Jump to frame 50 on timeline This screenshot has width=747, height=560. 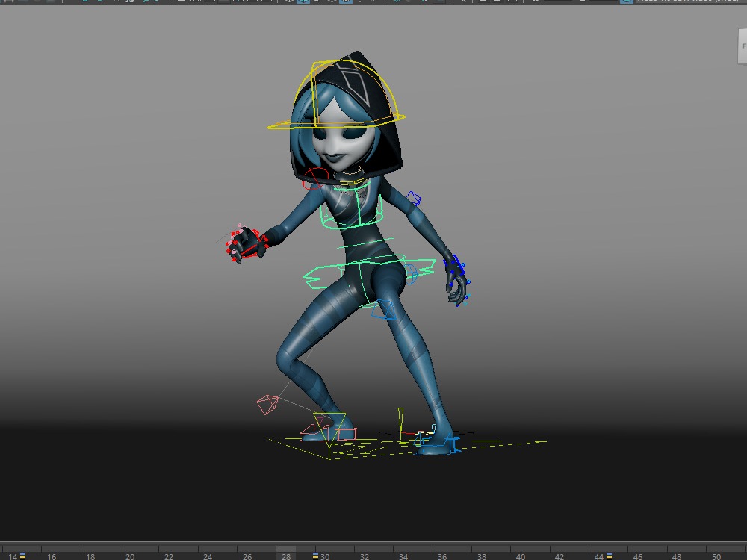click(716, 556)
